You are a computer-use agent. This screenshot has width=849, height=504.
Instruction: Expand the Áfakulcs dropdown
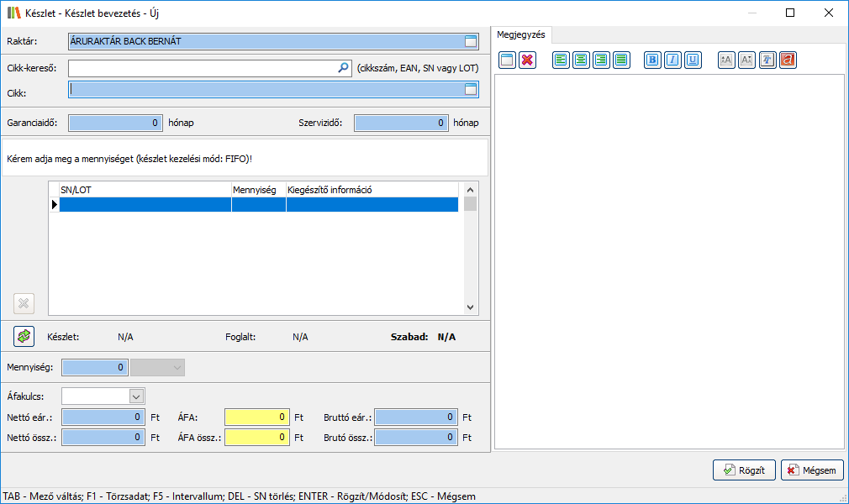[x=136, y=396]
